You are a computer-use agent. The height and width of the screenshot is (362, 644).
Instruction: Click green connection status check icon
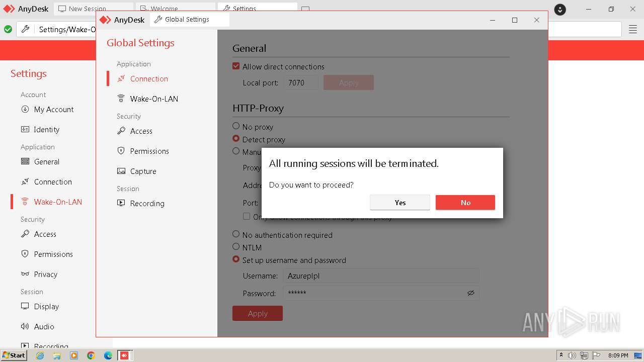tap(8, 29)
